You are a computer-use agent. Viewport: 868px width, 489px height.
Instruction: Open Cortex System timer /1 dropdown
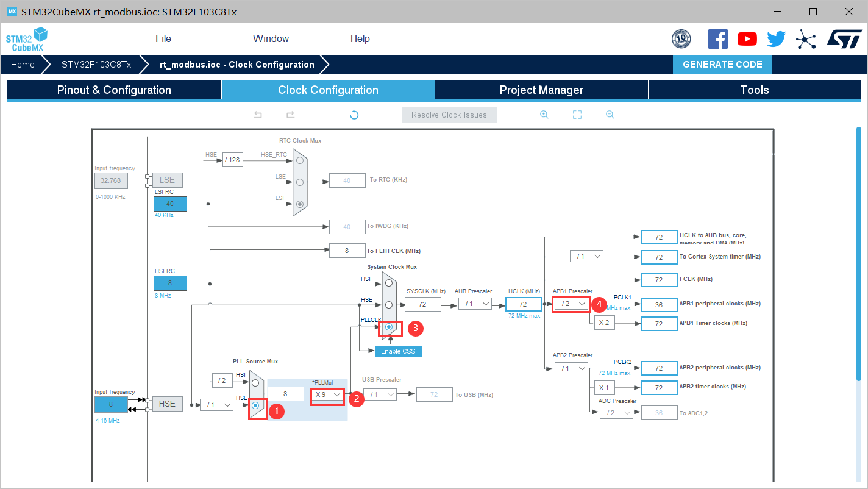point(586,256)
